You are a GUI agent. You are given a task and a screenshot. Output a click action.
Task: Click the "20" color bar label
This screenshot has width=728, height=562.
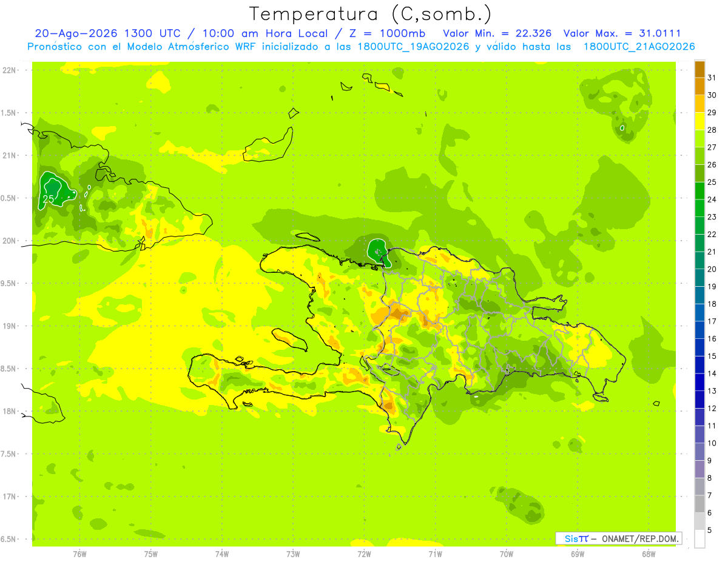pos(712,269)
